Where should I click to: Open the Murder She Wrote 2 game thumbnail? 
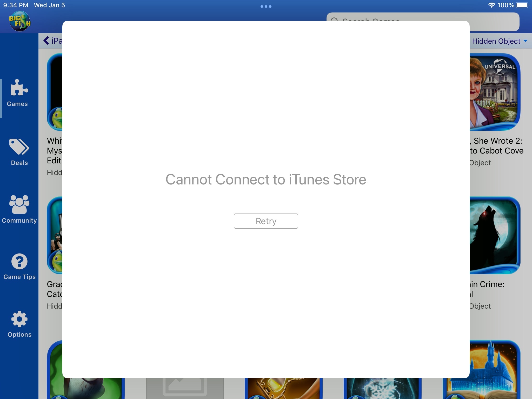tap(495, 92)
